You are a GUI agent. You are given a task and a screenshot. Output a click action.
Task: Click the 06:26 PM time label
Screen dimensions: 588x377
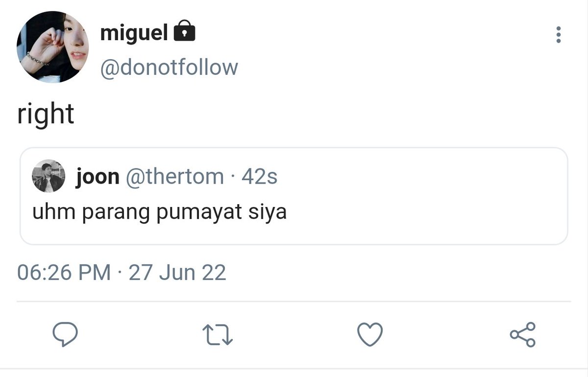(64, 273)
